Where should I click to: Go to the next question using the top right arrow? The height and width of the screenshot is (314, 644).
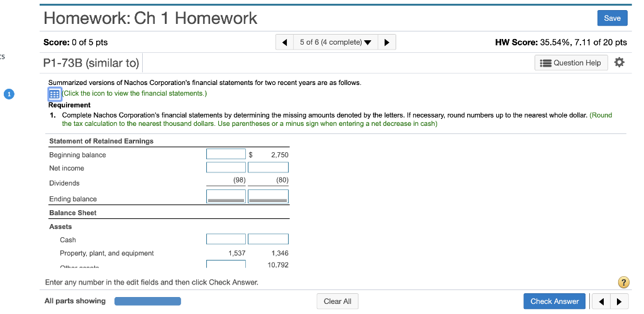387,42
